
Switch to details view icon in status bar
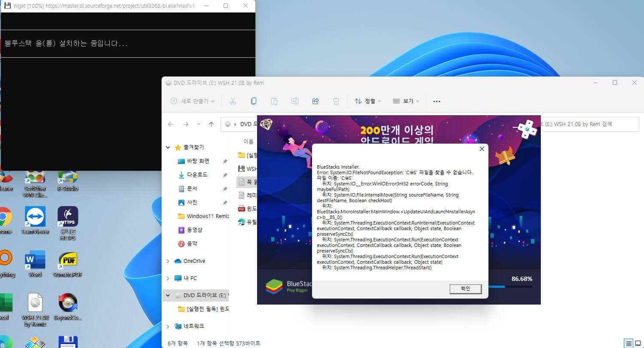629,343
